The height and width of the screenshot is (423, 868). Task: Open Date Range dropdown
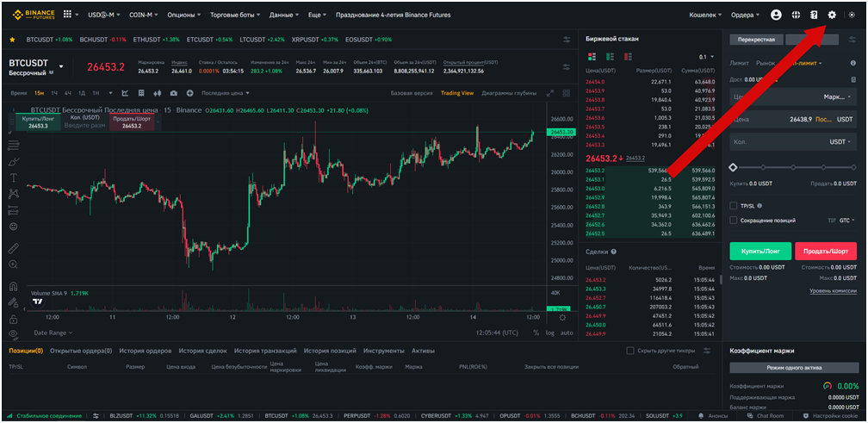tap(53, 333)
